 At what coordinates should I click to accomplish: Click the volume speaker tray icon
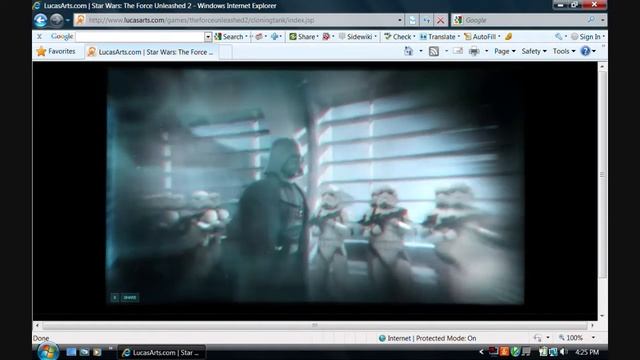click(x=564, y=352)
